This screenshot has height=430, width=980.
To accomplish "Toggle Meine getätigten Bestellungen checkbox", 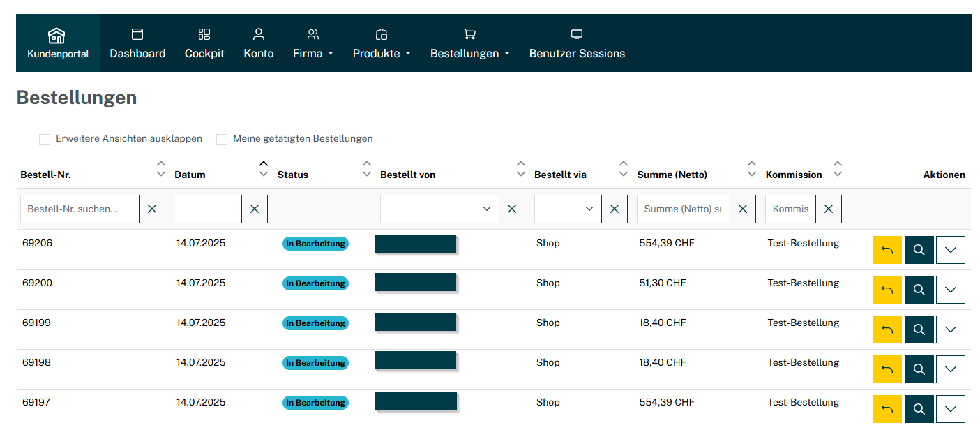I will coord(222,140).
